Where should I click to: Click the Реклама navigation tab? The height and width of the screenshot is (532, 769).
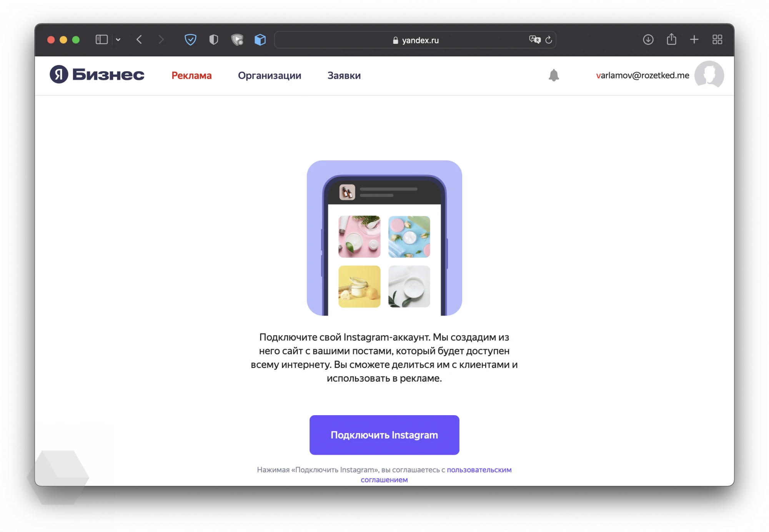click(x=190, y=75)
